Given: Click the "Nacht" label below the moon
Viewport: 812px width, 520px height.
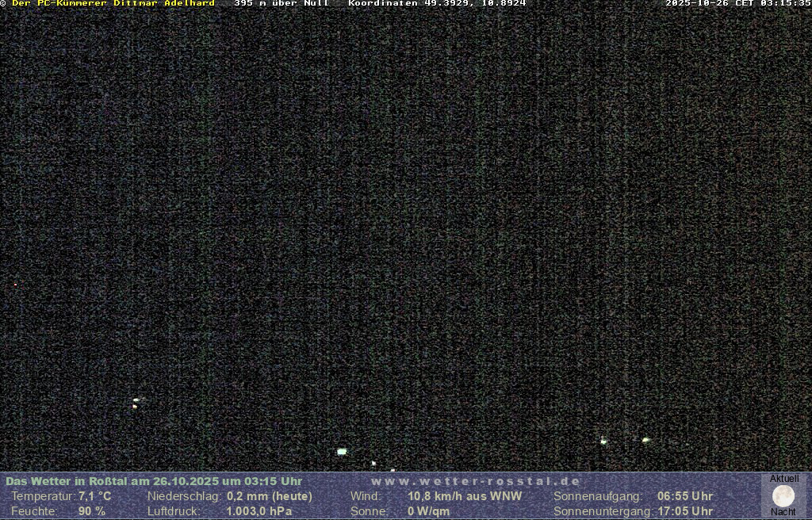Looking at the screenshot, I should click(783, 512).
